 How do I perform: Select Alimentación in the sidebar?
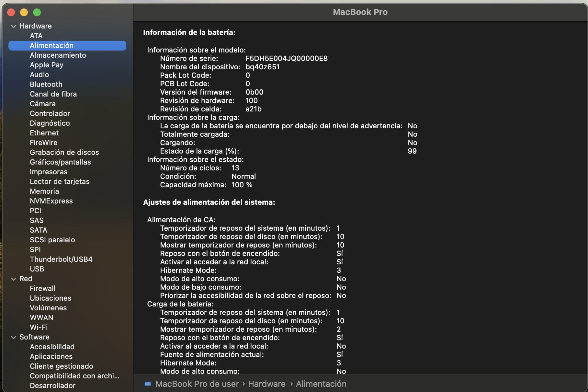pos(67,46)
